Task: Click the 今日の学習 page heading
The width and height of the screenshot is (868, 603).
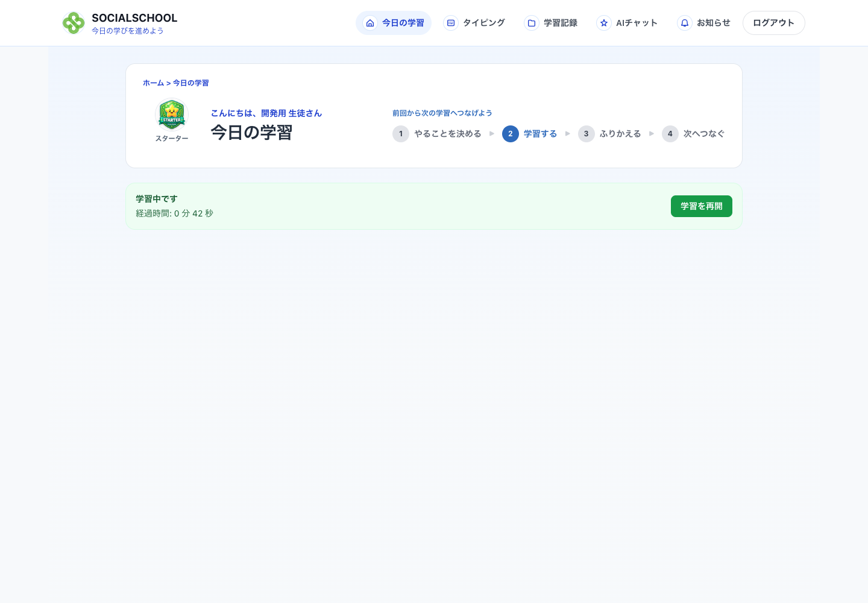Action: tap(251, 133)
